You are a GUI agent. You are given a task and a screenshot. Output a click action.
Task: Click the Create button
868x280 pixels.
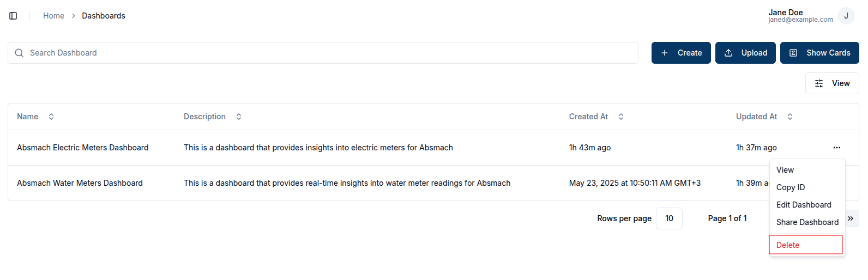click(x=681, y=53)
